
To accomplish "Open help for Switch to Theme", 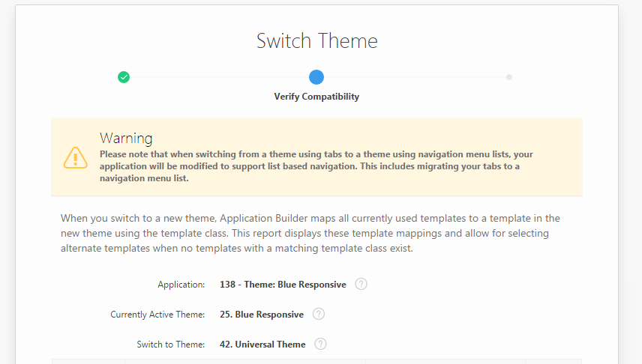I will (321, 344).
